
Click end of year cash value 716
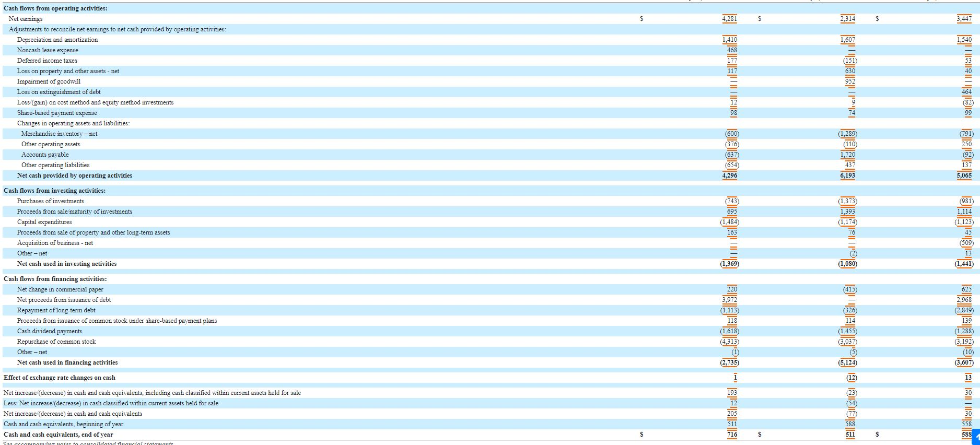(732, 435)
